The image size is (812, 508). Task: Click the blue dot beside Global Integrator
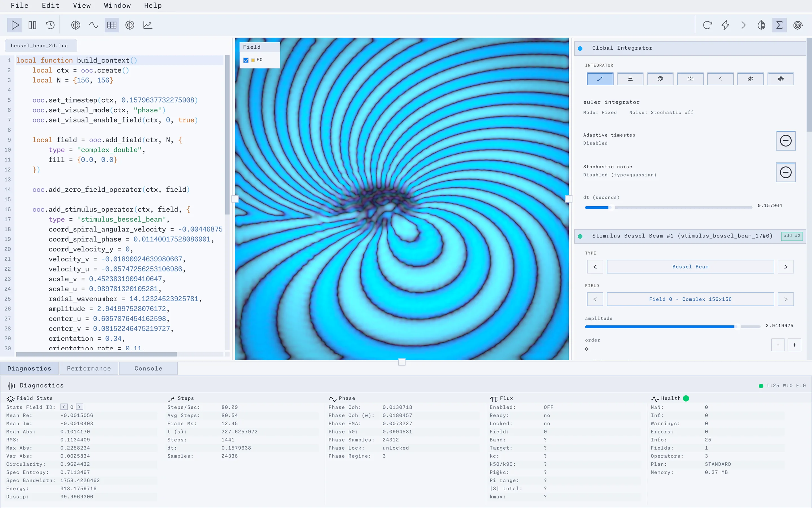coord(580,48)
